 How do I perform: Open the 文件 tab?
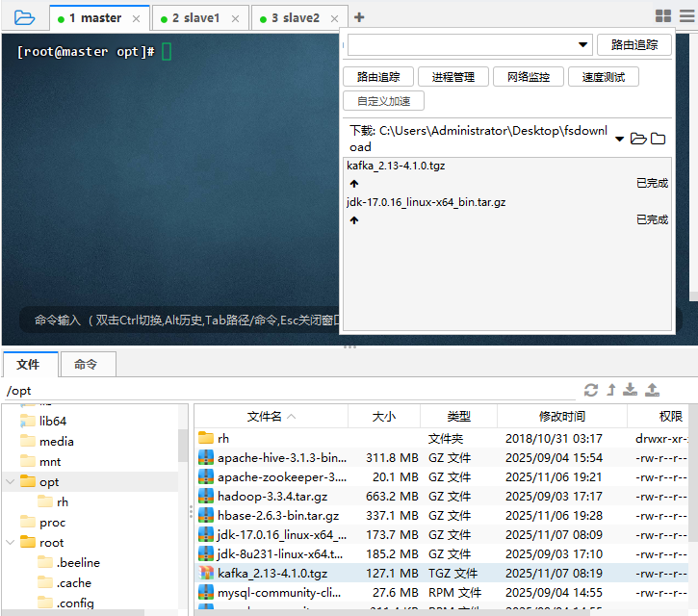(x=30, y=365)
